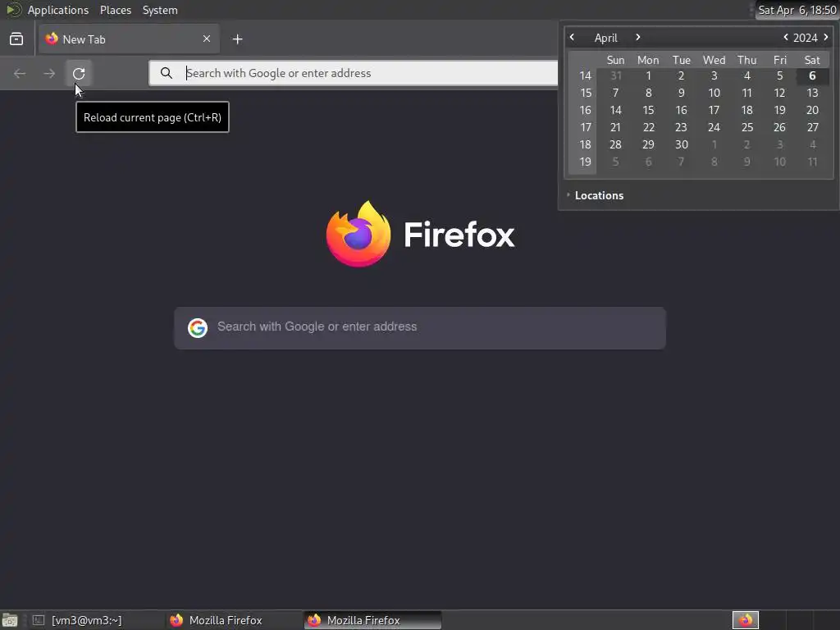Viewport: 840px width, 630px height.
Task: Click the clock showing Sat Apr 6
Action: click(797, 10)
